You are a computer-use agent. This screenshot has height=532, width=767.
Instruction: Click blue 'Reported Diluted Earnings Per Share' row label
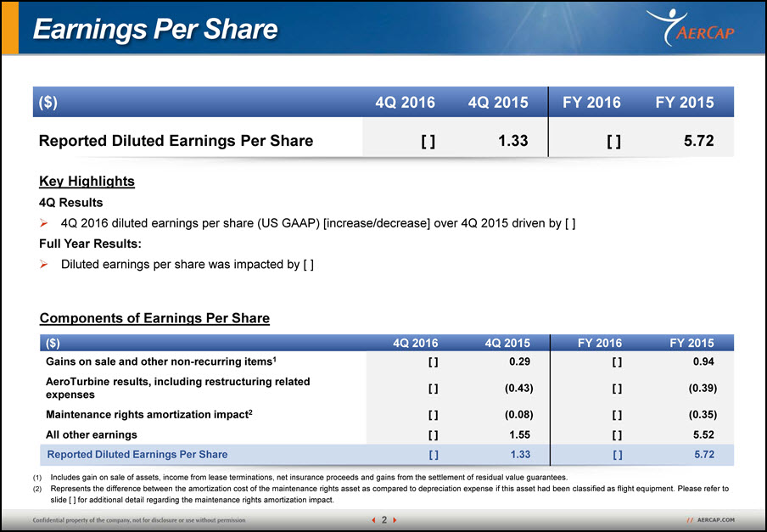click(137, 455)
